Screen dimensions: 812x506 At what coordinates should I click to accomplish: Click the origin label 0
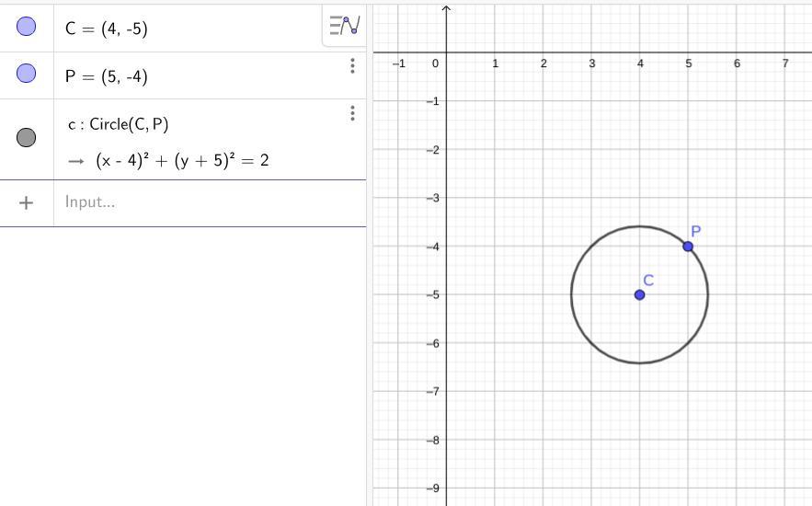pyautogui.click(x=435, y=63)
